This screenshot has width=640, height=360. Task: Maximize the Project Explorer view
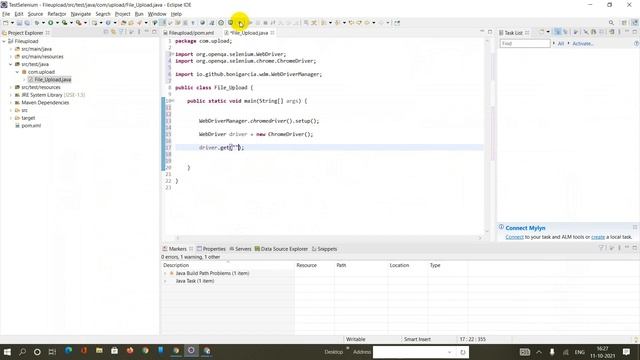(x=154, y=32)
